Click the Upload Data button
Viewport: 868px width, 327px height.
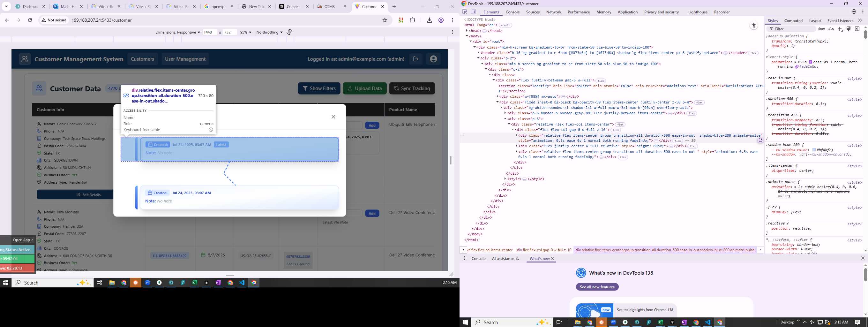364,88
